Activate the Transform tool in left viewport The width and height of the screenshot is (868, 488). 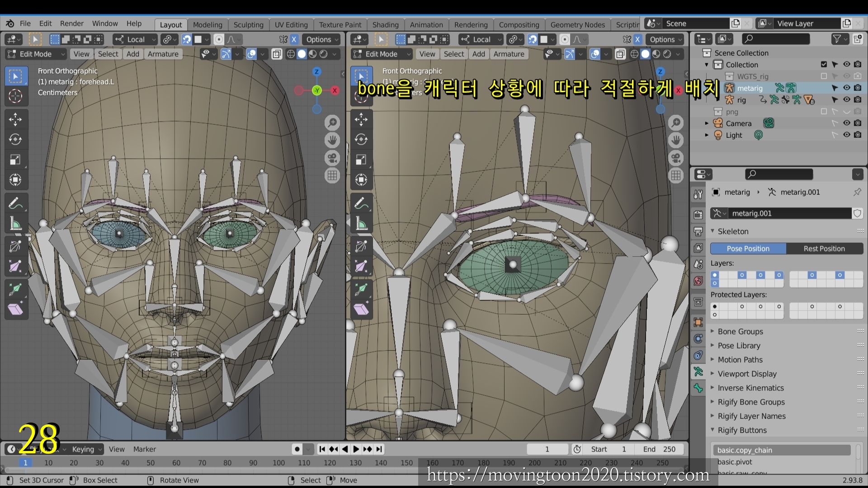pos(15,180)
